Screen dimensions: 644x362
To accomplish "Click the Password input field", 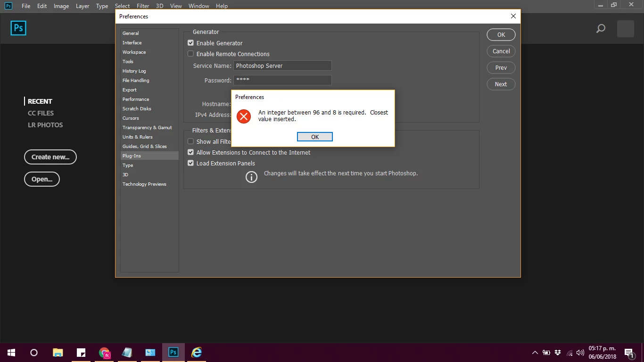I will [282, 80].
